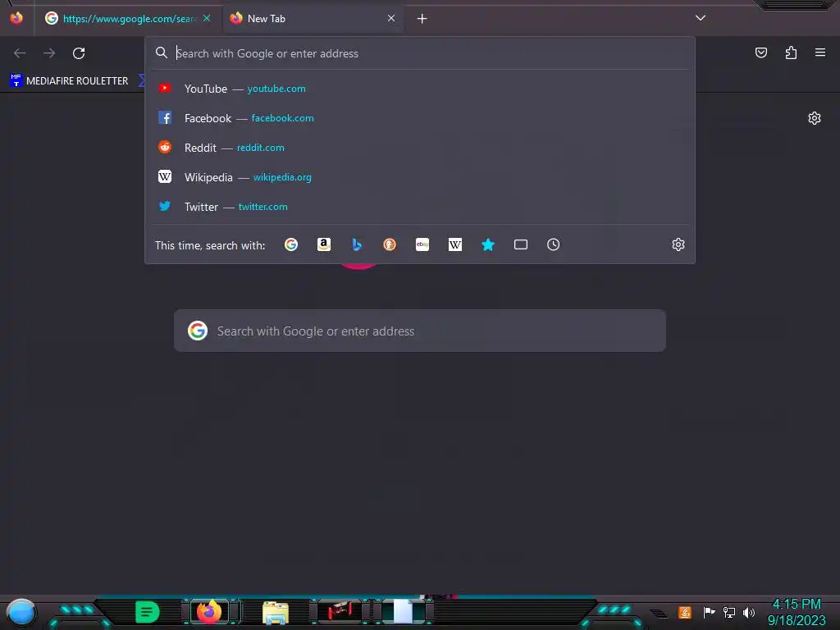Open the Extensions puzzle icon
This screenshot has height=630, width=840.
pos(791,52)
